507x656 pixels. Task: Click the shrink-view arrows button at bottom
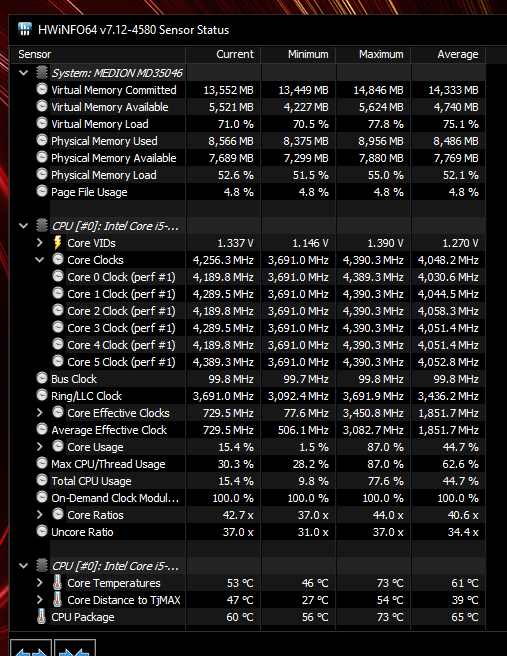[x=75, y=648]
